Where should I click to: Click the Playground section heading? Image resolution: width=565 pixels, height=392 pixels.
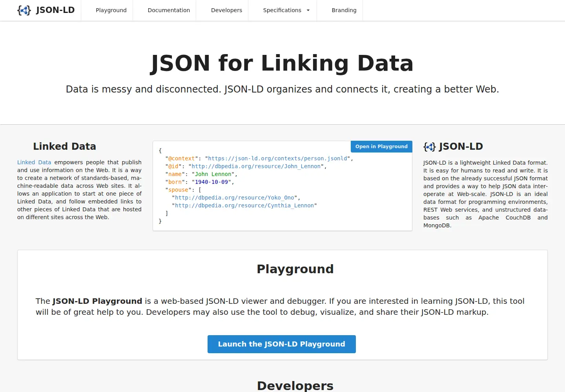pos(295,269)
